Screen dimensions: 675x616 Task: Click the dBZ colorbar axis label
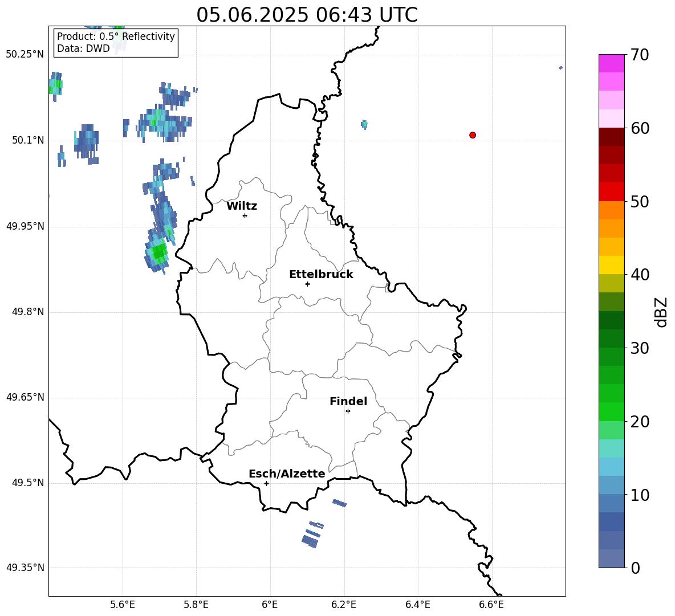click(x=662, y=312)
